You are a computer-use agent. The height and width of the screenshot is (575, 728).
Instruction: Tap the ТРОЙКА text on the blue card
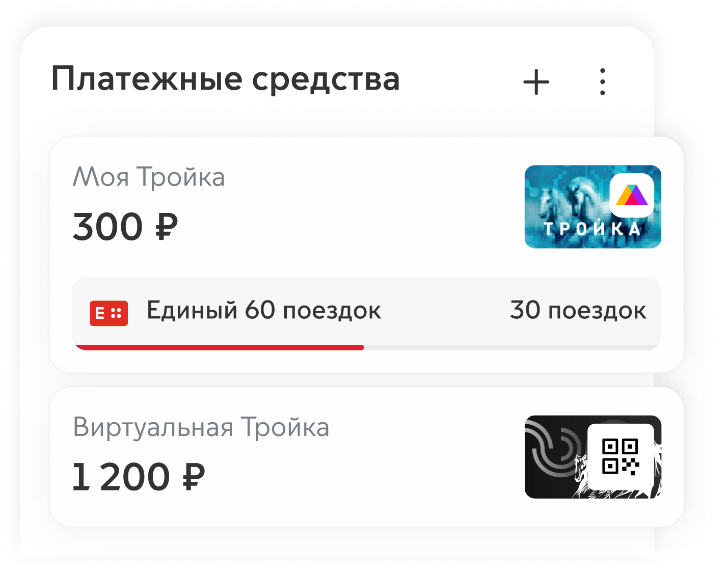[592, 228]
